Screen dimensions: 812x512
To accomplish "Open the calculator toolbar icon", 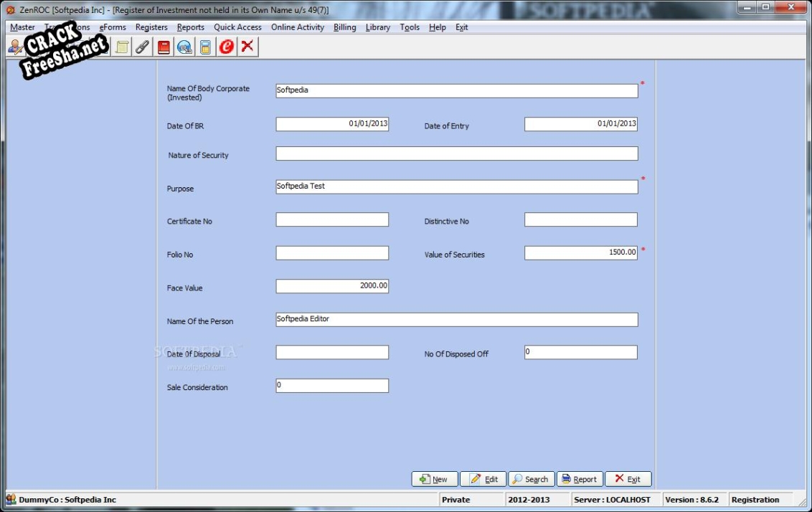I will (x=205, y=47).
